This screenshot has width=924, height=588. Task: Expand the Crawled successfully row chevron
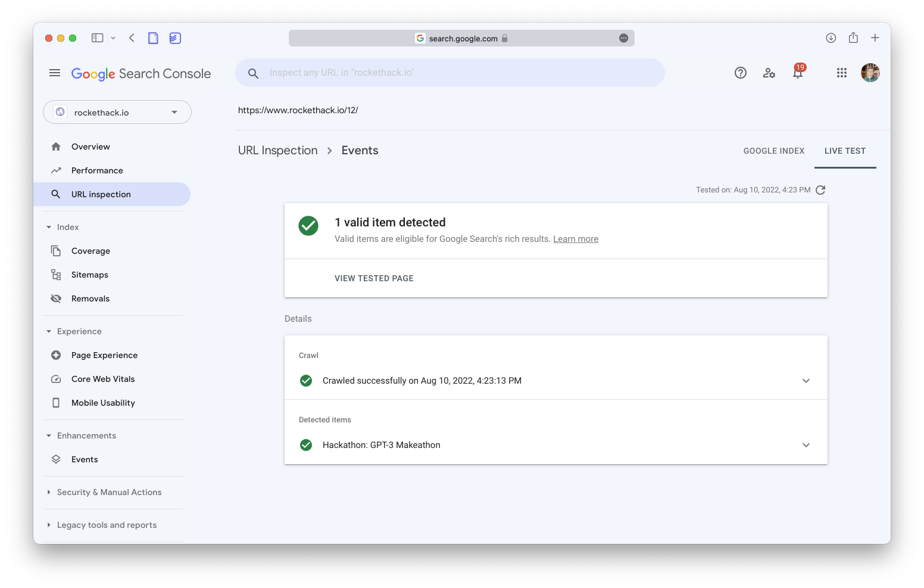pyautogui.click(x=806, y=381)
